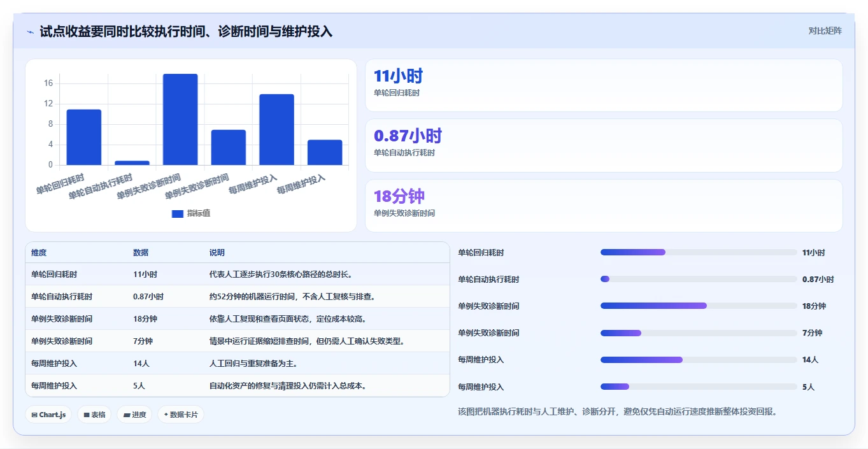868x449 pixels.
Task: Click the Chart.js chip
Action: [49, 415]
